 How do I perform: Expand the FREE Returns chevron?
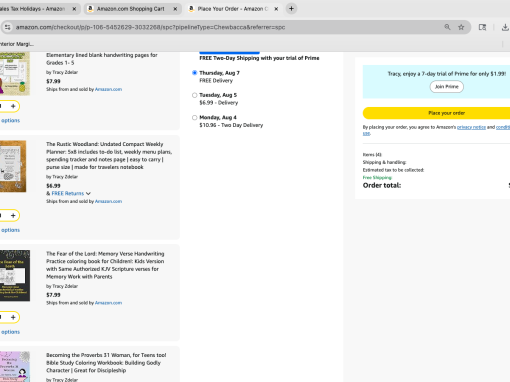[x=88, y=194]
